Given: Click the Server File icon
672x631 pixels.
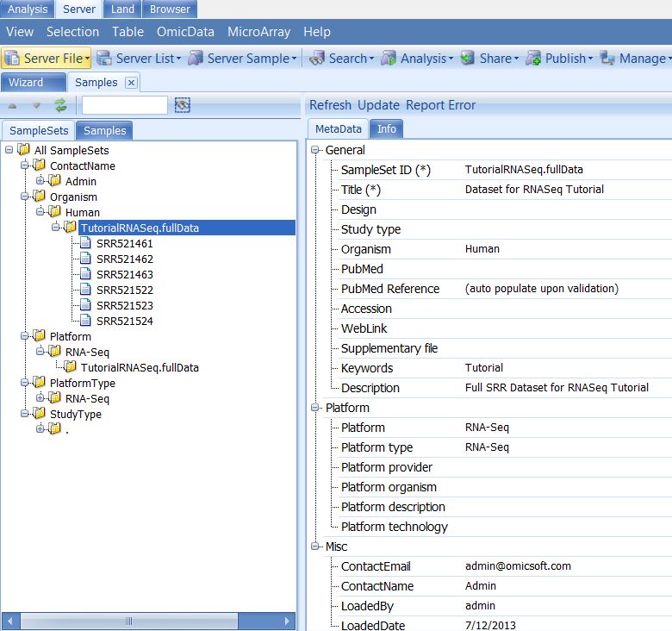Looking at the screenshot, I should pos(12,58).
